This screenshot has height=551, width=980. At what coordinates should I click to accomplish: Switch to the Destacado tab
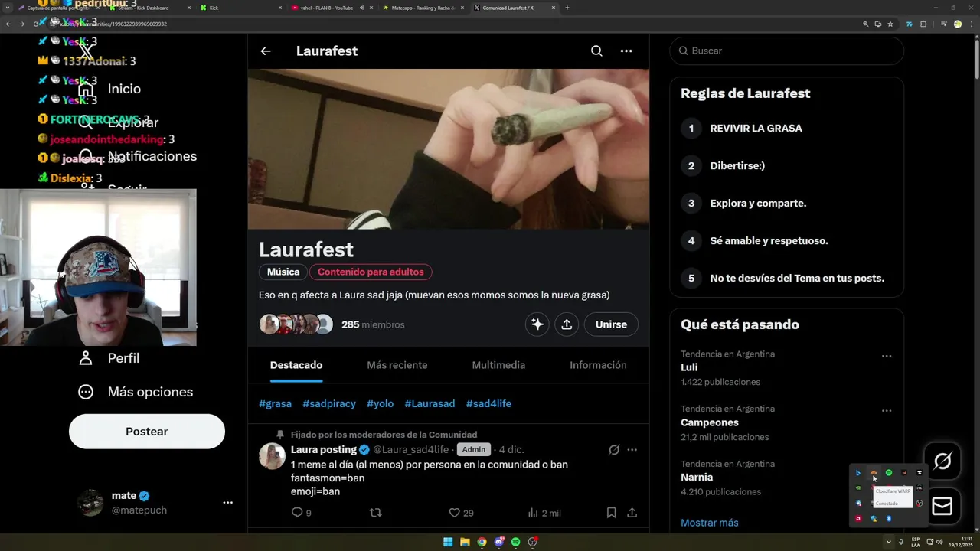click(x=296, y=365)
